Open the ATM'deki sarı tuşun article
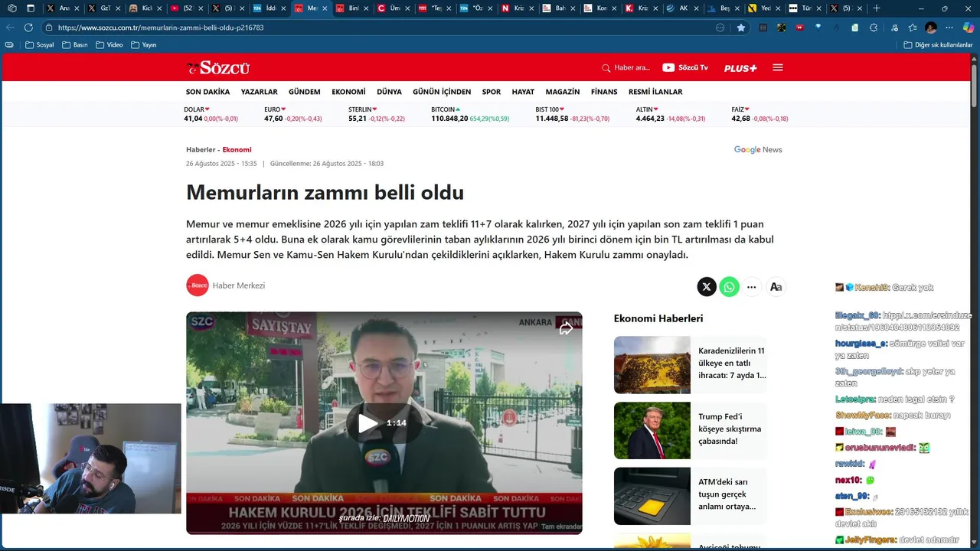 coord(690,496)
